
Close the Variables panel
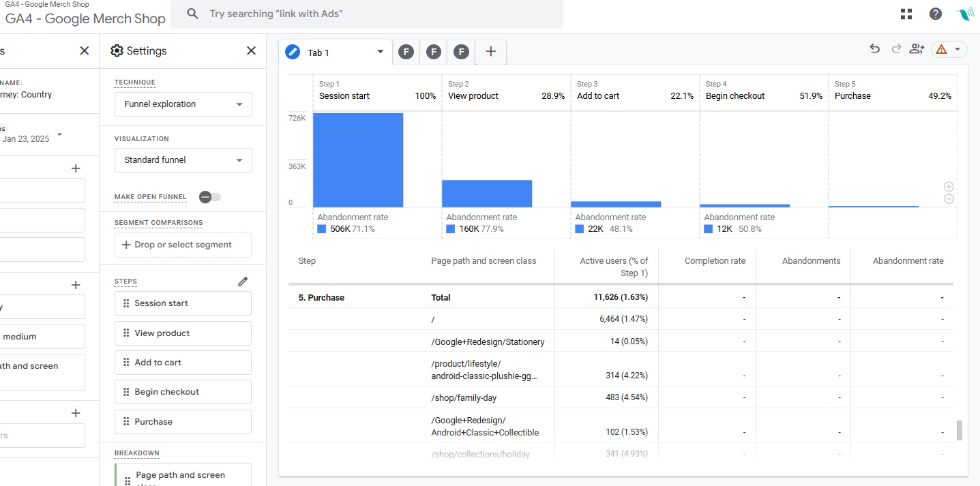tap(85, 50)
